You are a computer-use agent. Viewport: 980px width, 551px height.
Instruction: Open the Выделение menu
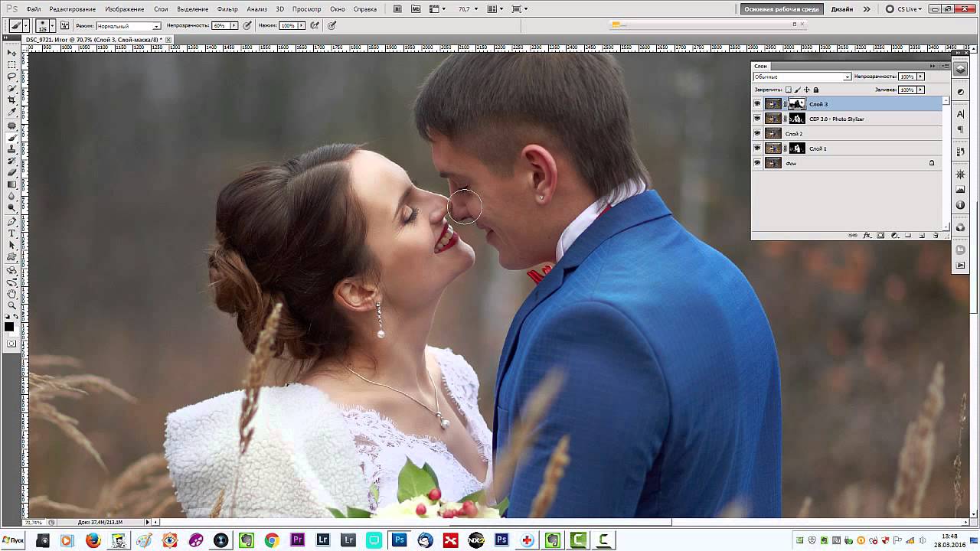pyautogui.click(x=192, y=9)
